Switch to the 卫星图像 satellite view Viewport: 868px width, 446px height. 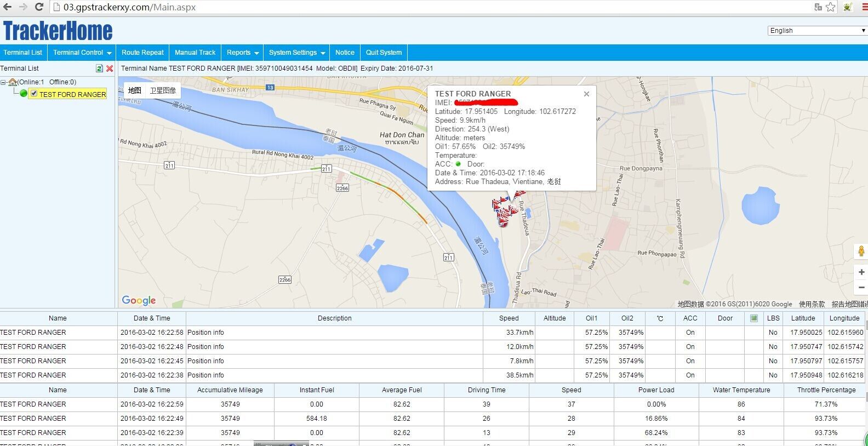[x=163, y=90]
